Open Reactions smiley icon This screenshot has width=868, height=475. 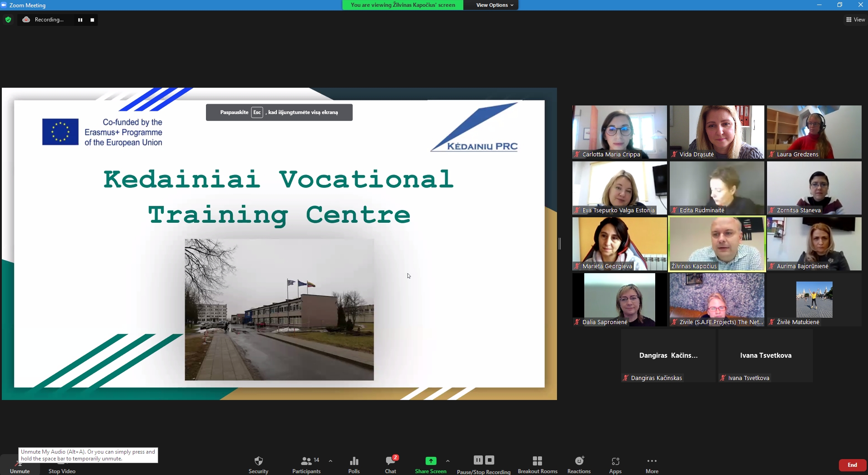[x=579, y=461]
